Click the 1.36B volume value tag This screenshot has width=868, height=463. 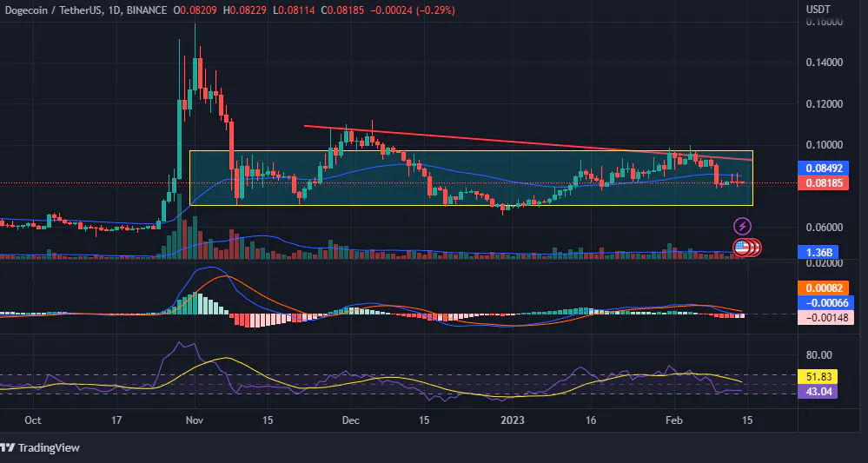(x=818, y=252)
